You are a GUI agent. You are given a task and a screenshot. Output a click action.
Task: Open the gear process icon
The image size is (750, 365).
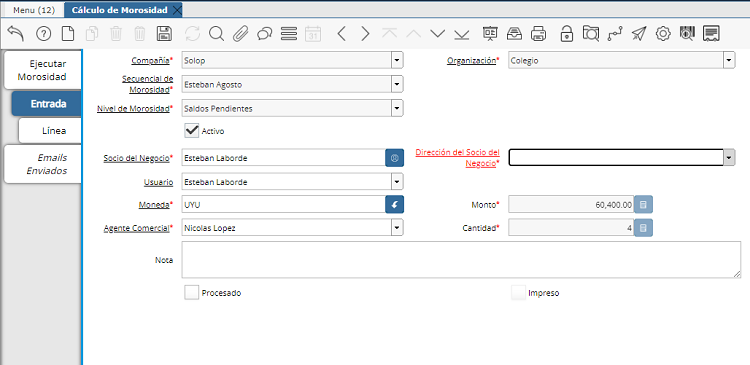663,33
